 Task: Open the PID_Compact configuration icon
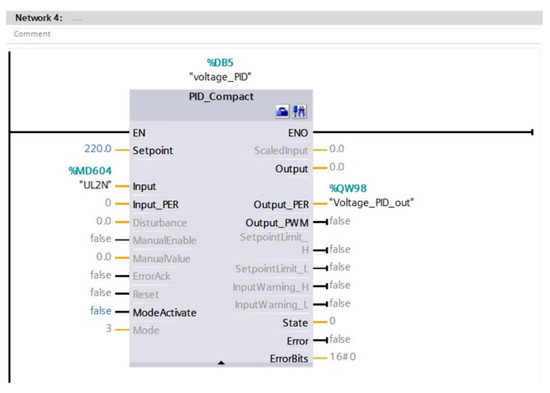tap(282, 112)
